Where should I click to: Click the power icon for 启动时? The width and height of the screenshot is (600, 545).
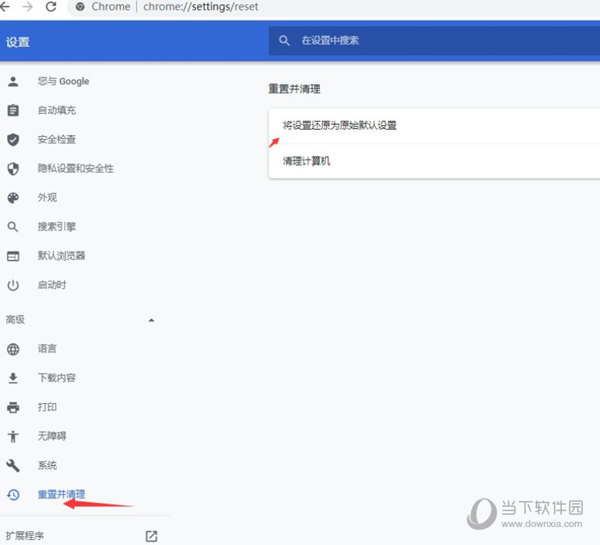(13, 285)
